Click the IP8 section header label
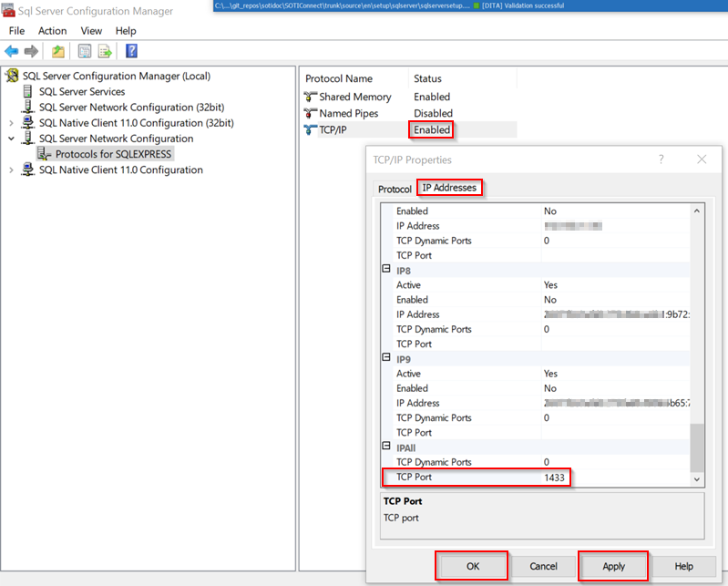 404,271
